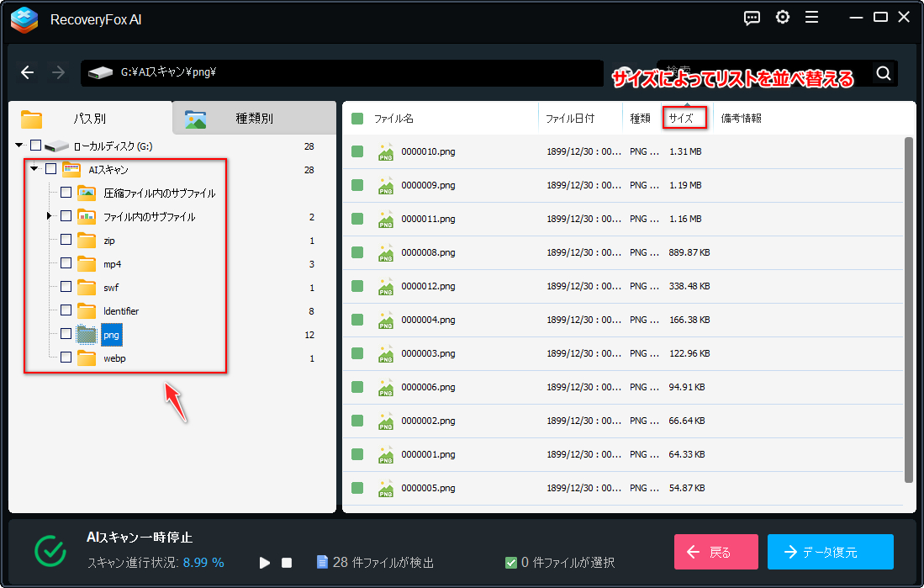Click the データ復元 button
This screenshot has height=588, width=924.
[830, 553]
